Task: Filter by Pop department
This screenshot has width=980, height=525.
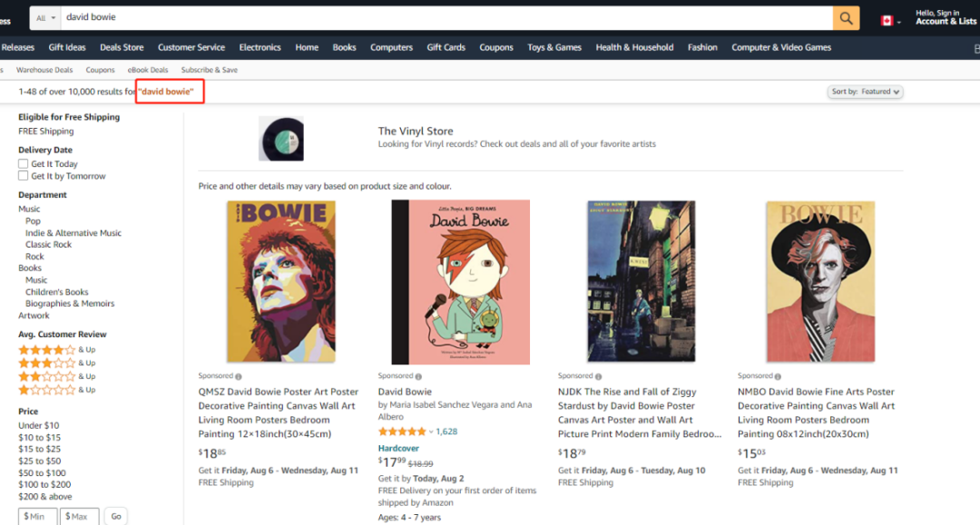Action: click(x=33, y=221)
